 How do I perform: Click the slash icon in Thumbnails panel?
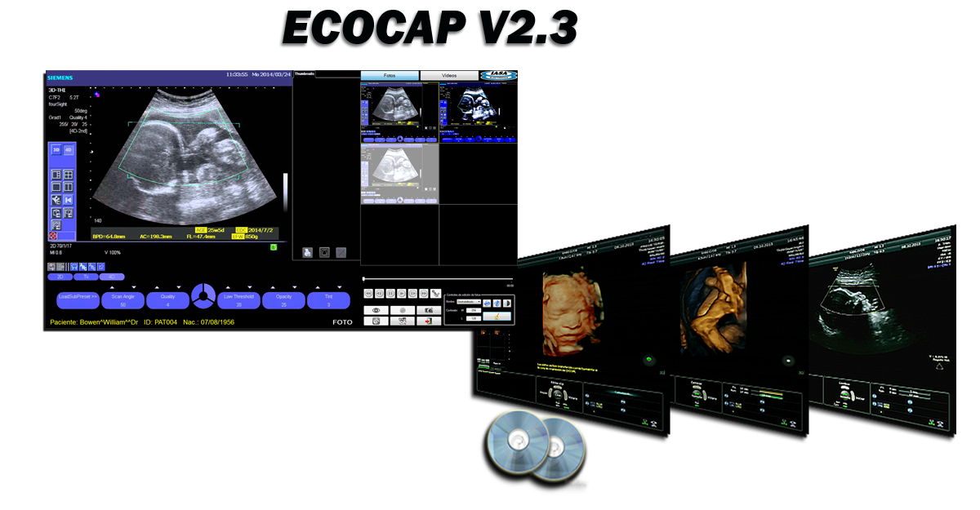coord(341,252)
